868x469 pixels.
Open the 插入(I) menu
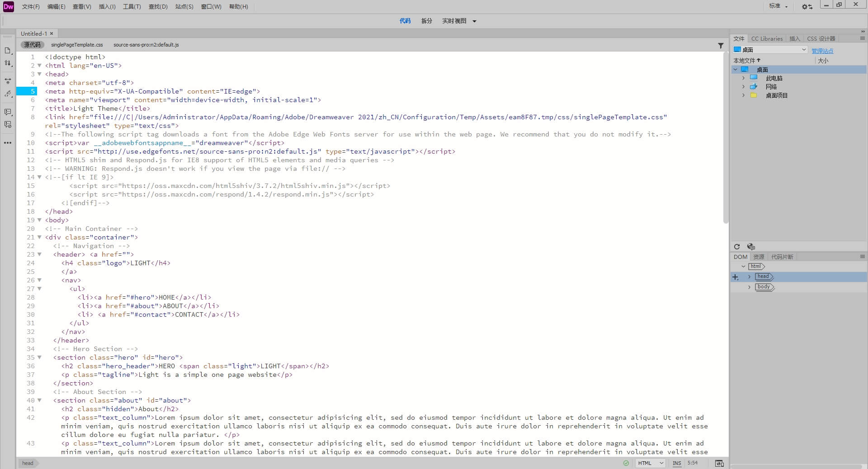[x=107, y=6]
